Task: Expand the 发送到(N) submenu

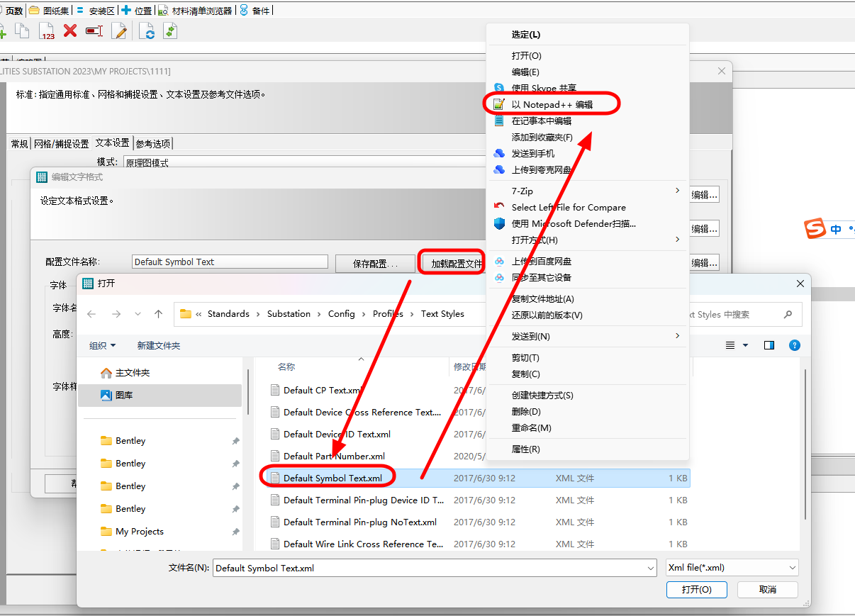Action: pos(588,336)
